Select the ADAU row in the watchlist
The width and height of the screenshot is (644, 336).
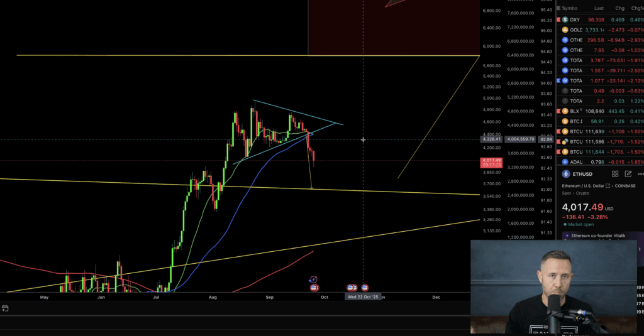coord(600,162)
